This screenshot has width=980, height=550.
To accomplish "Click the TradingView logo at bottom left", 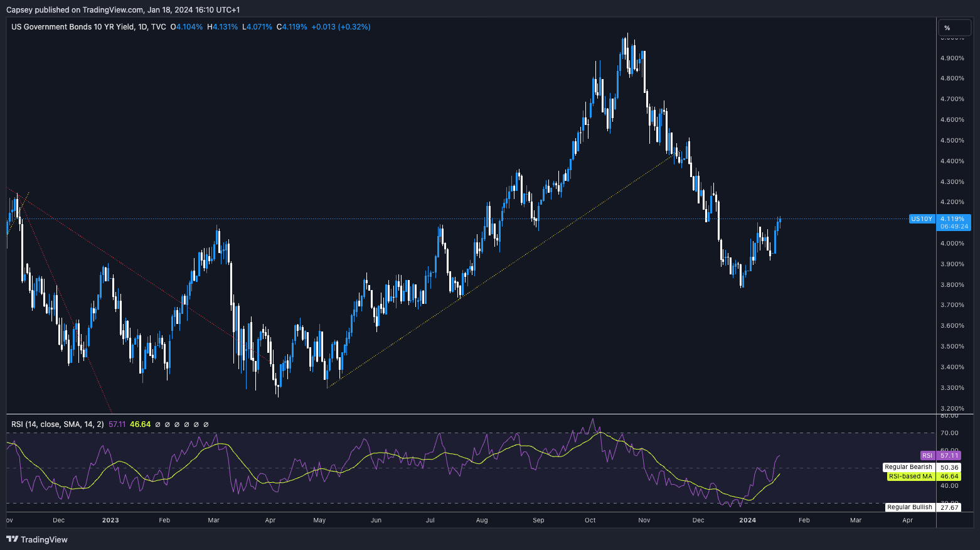I will pos(37,539).
